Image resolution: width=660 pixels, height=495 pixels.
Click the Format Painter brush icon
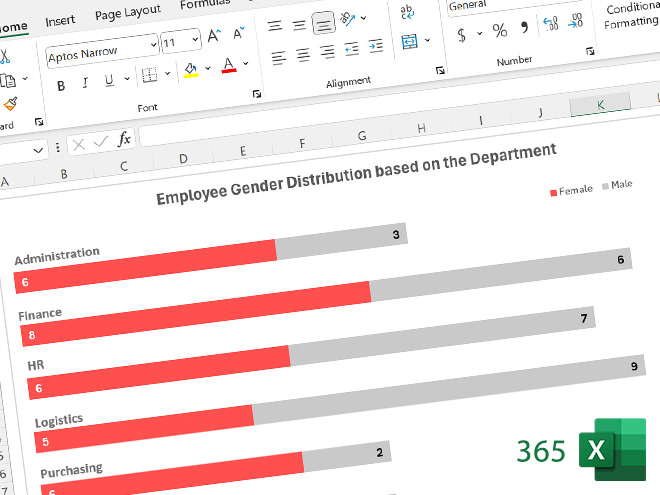pos(10,103)
